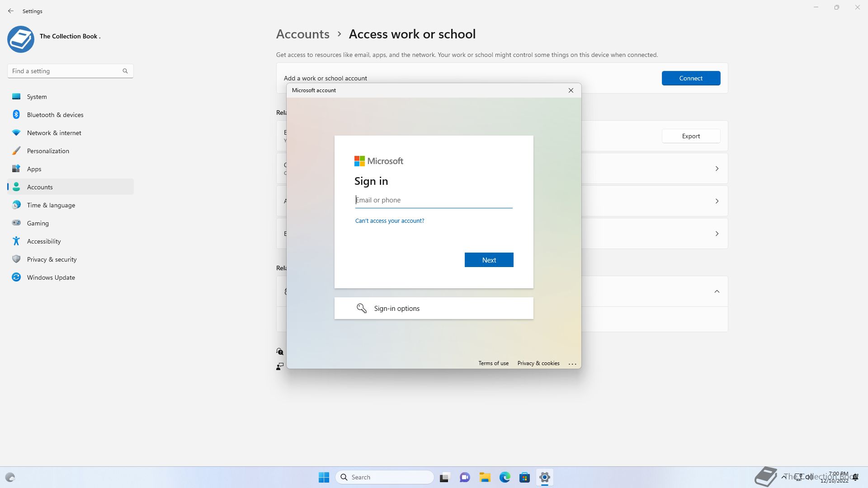Select Windows Update label
This screenshot has width=868, height=488.
point(51,277)
